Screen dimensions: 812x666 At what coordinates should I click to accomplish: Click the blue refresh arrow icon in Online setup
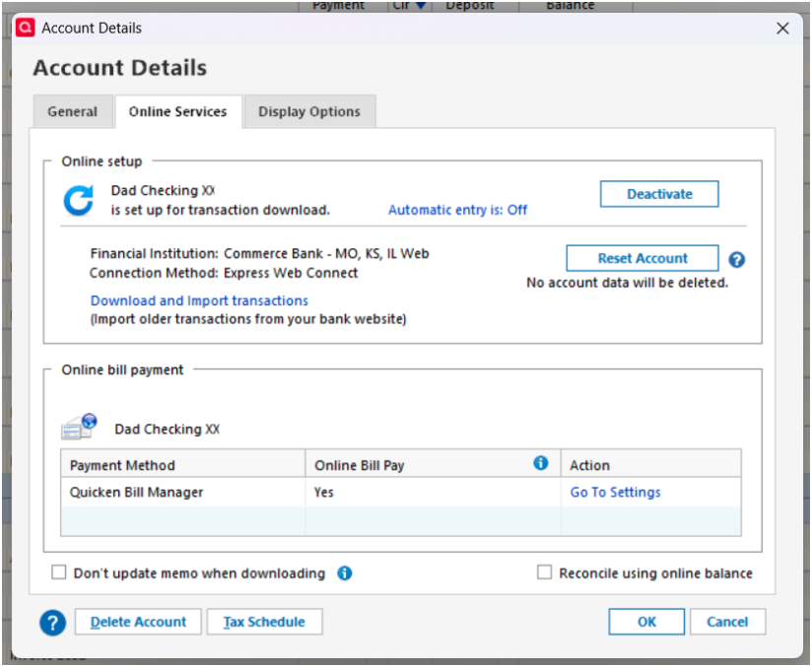[x=79, y=200]
